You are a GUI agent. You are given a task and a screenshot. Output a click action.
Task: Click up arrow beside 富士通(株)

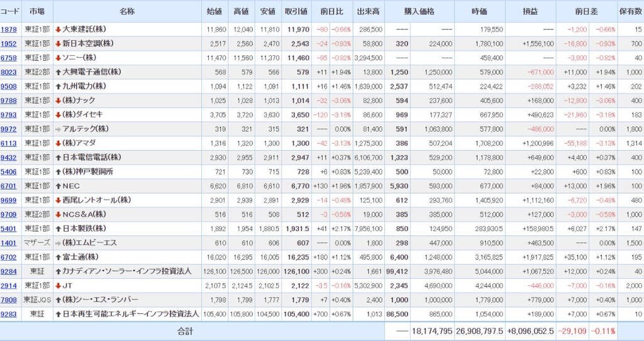[58, 257]
